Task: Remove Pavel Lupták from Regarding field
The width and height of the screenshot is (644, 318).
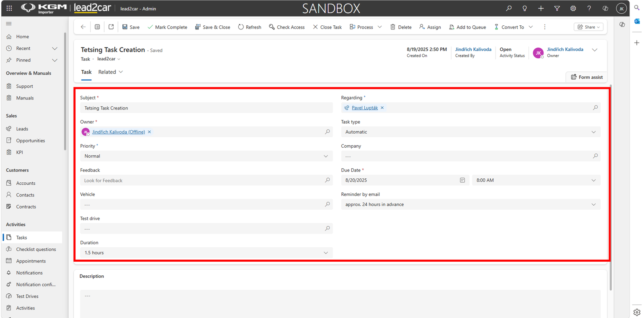Action: 382,108
